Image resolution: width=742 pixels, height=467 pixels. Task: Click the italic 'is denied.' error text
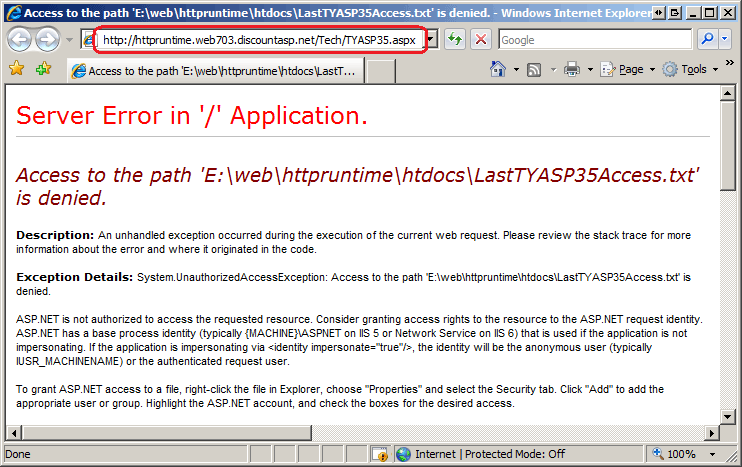point(62,198)
